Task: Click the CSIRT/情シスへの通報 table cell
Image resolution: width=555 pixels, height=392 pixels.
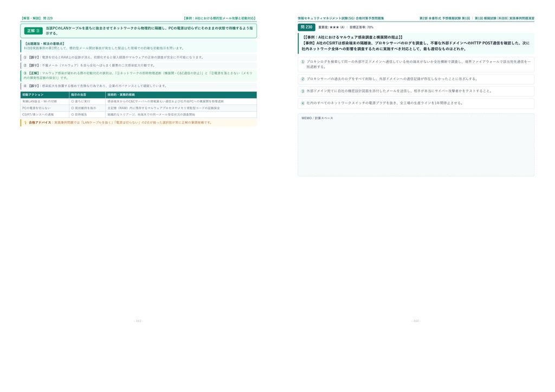Action: tap(45, 115)
